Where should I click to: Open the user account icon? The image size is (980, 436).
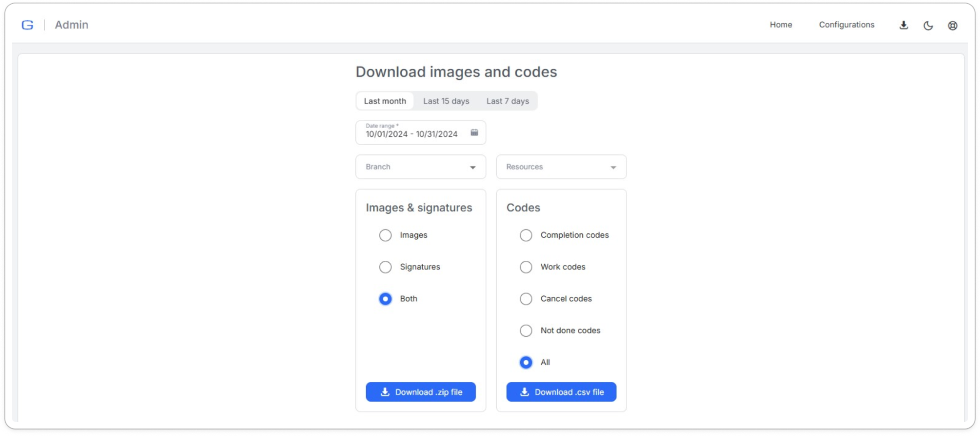(x=952, y=26)
